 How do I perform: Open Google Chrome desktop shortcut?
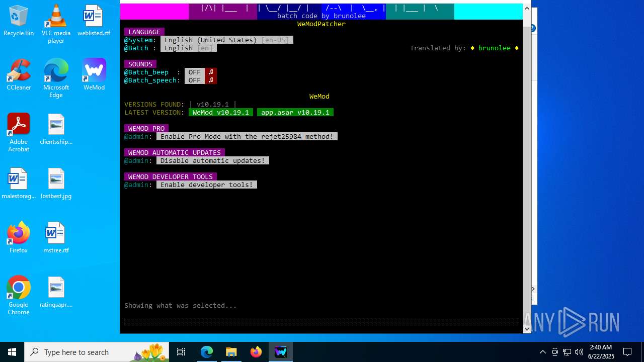pyautogui.click(x=19, y=296)
